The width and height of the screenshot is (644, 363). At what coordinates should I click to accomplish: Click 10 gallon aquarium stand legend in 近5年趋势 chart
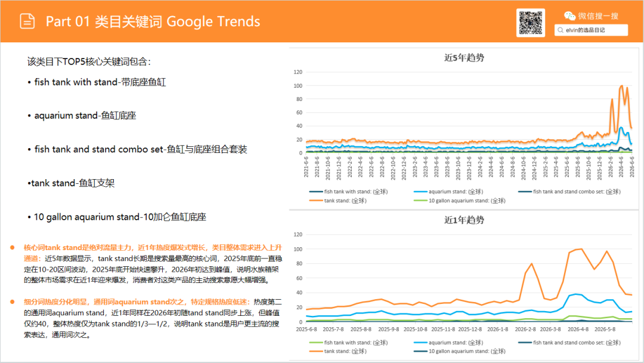pos(460,201)
